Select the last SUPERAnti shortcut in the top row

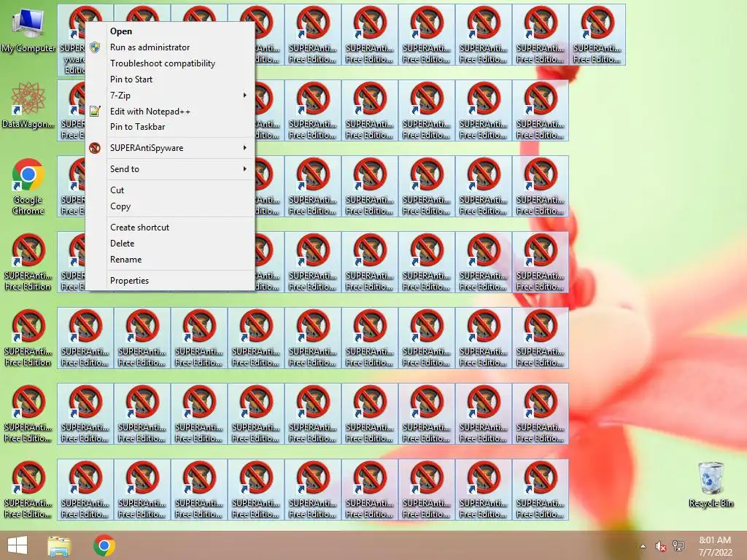pos(597,35)
